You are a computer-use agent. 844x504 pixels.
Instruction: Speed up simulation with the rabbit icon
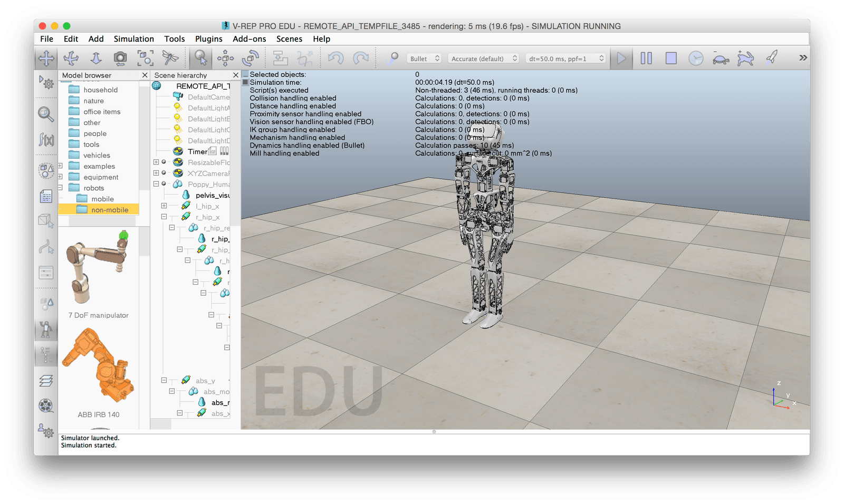(x=745, y=58)
